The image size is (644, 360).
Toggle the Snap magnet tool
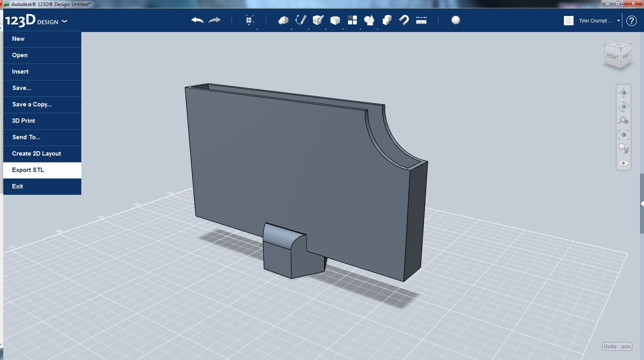pos(404,20)
